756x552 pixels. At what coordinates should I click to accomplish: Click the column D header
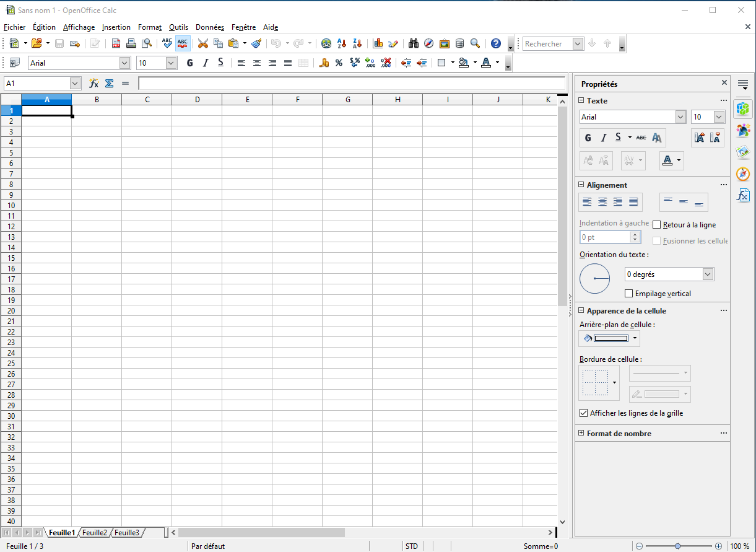pos(197,100)
